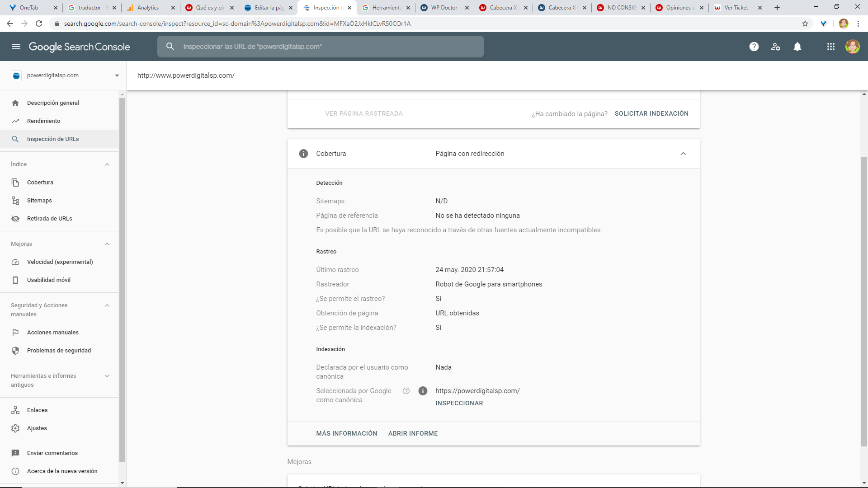The width and height of the screenshot is (868, 488).
Task: Bookmark this page with the star icon
Action: coord(805,23)
